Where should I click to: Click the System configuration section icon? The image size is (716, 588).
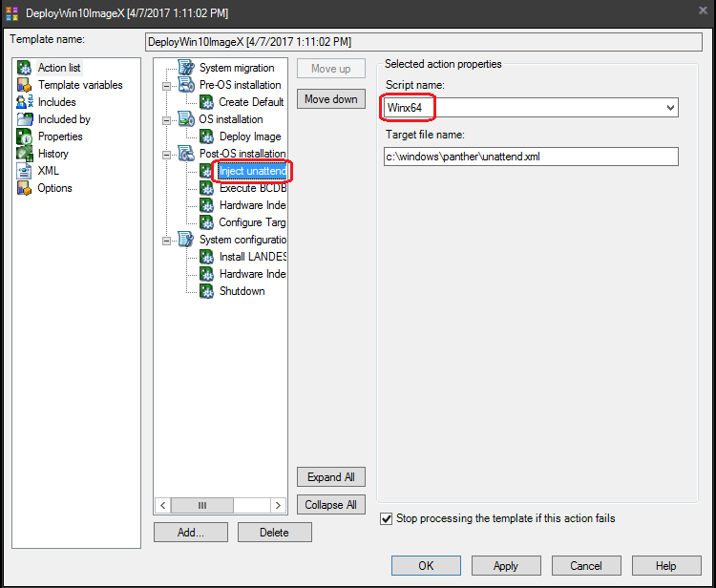[186, 240]
